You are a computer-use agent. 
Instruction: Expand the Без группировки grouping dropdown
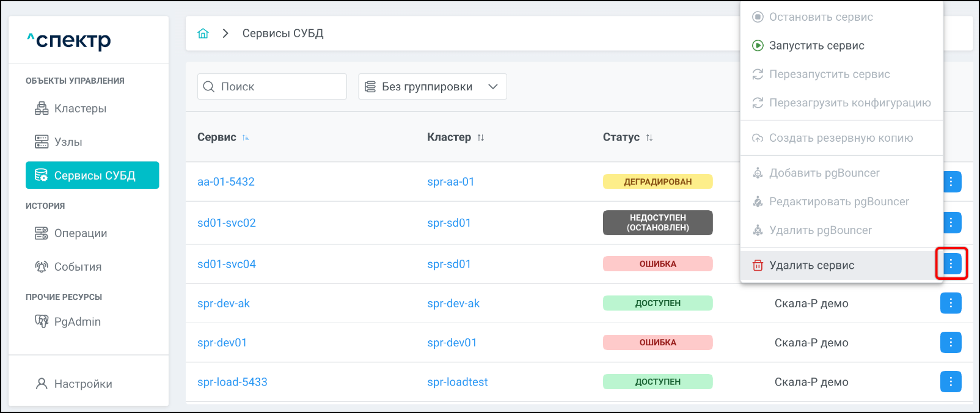click(433, 87)
